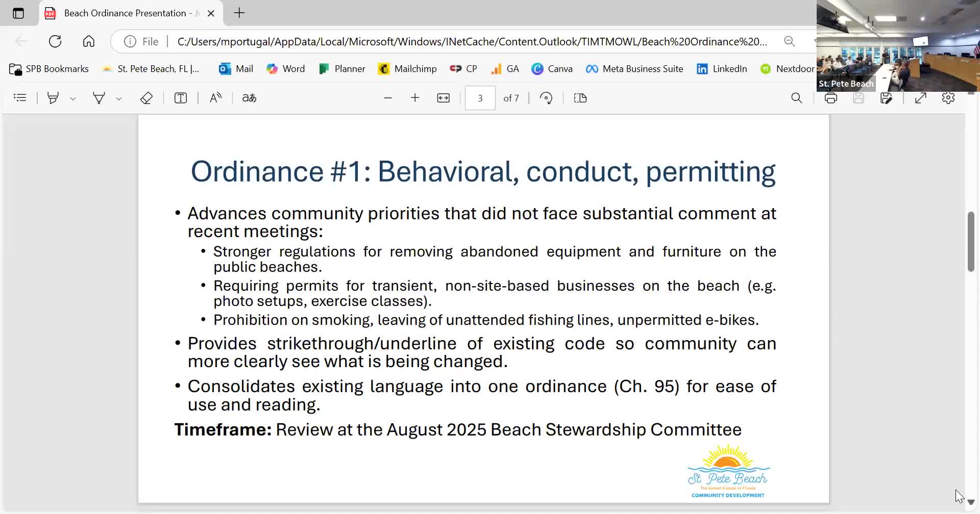Screen dimensions: 980x514
Task: Open the PDF translate tool
Action: [249, 98]
